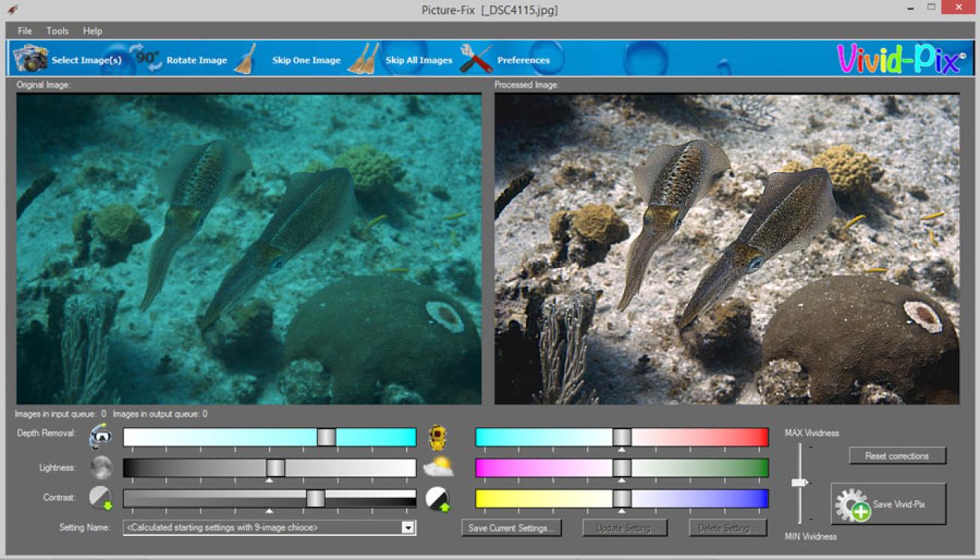Click the Skip All Images brooms icon

click(363, 58)
